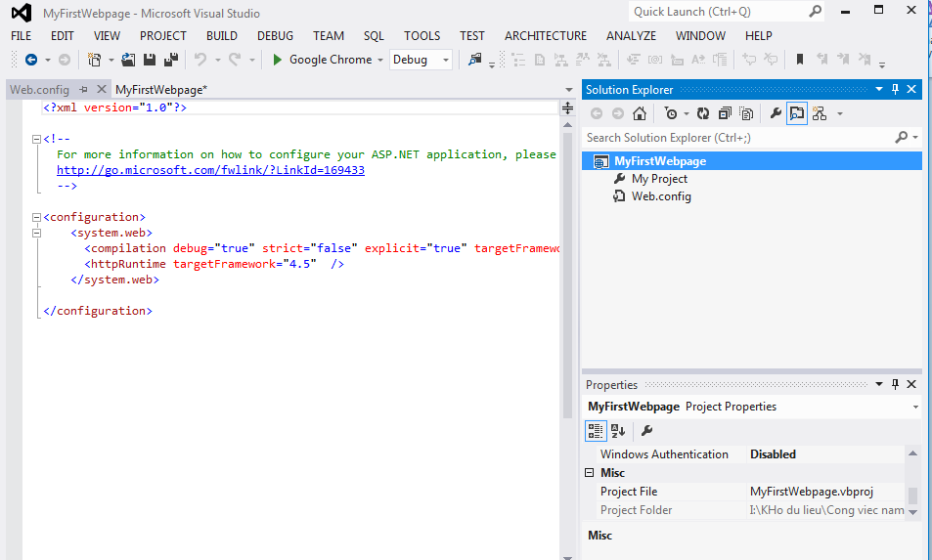Click the Open File icon in toolbar
This screenshot has width=932, height=560.
tap(128, 60)
